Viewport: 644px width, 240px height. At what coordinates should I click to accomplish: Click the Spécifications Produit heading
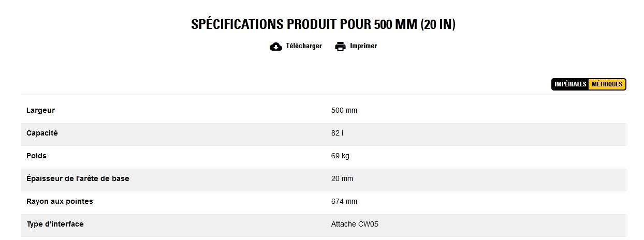click(323, 24)
